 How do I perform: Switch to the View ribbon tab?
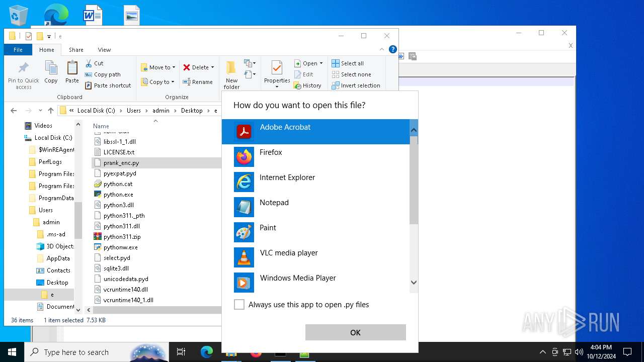pos(104,50)
